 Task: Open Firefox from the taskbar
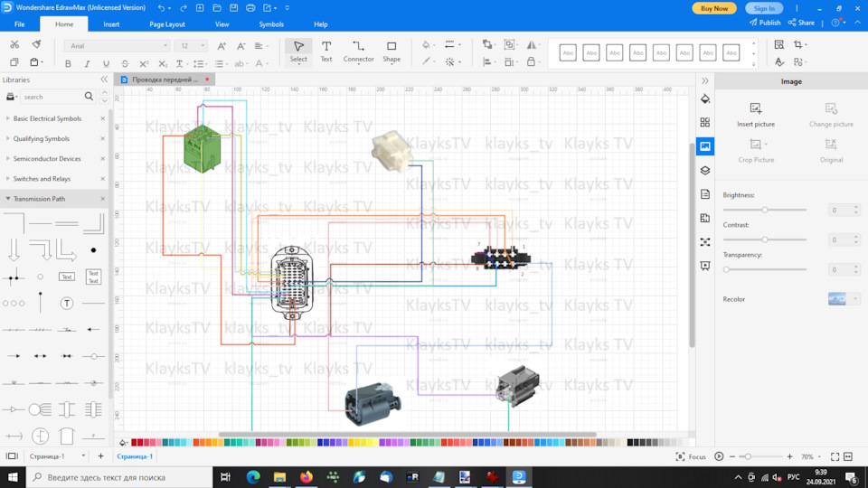point(307,477)
